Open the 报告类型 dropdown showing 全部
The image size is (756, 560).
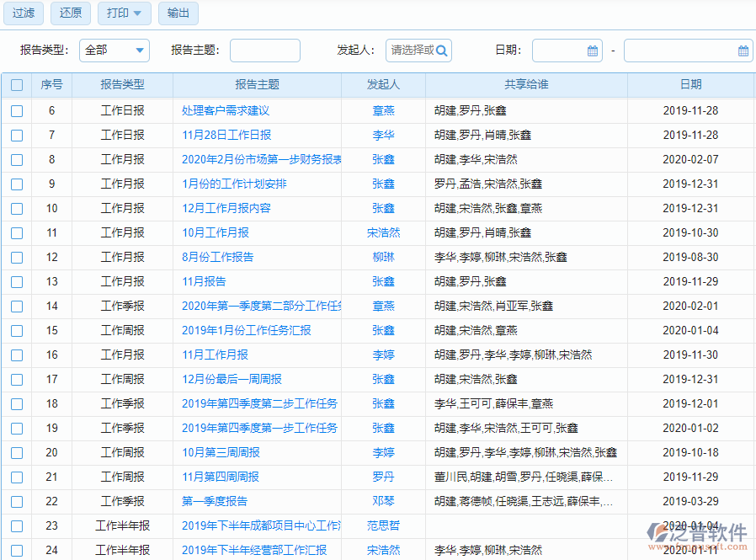[114, 51]
